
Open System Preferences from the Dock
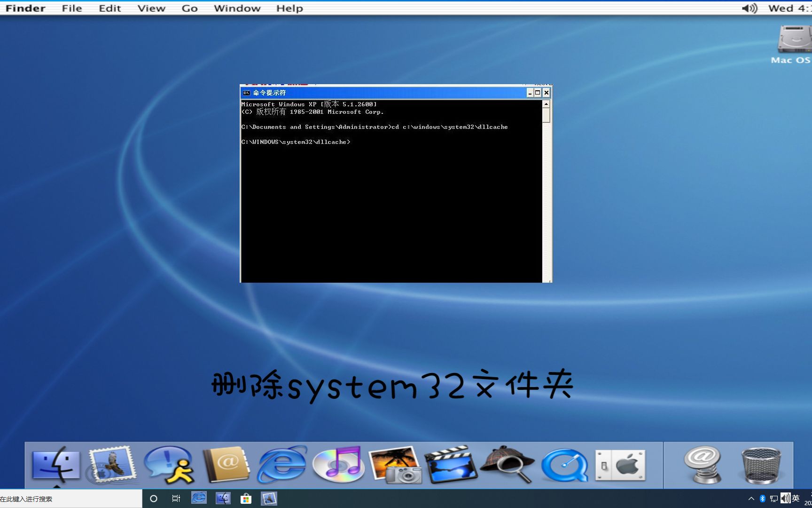[620, 466]
